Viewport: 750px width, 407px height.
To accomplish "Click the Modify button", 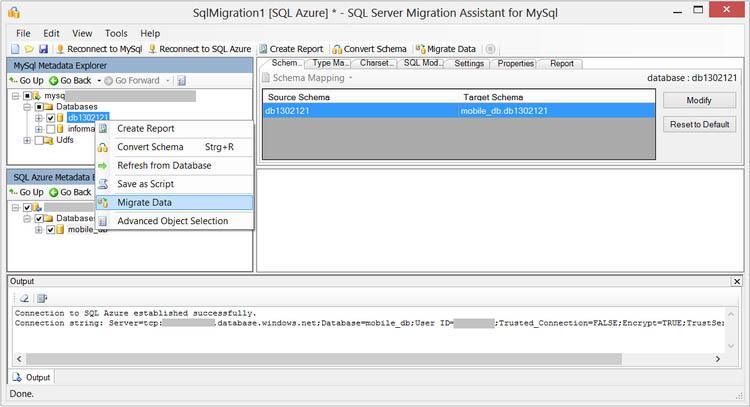I will coord(699,100).
